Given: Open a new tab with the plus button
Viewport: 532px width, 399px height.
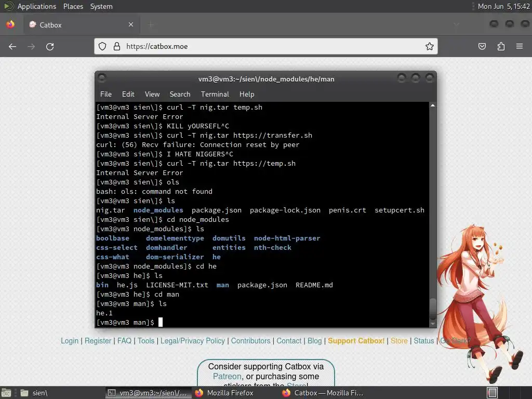Looking at the screenshot, I should click(151, 24).
